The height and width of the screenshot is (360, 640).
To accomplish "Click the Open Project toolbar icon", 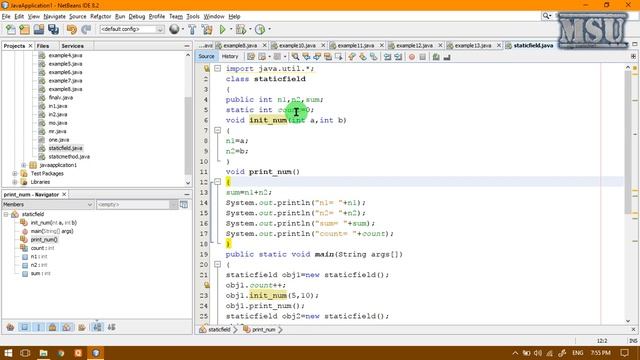I will click(39, 29).
